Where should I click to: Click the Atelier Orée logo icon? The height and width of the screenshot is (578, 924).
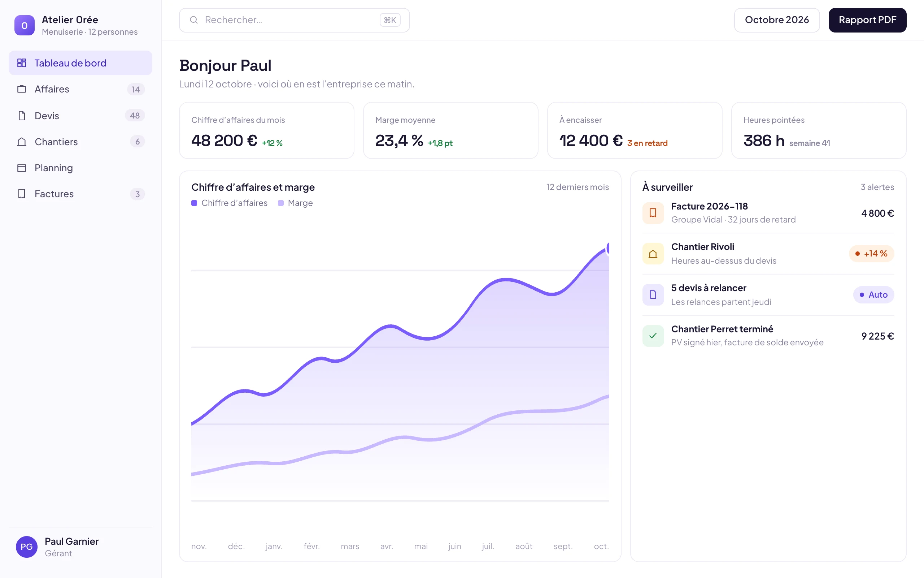25,25
